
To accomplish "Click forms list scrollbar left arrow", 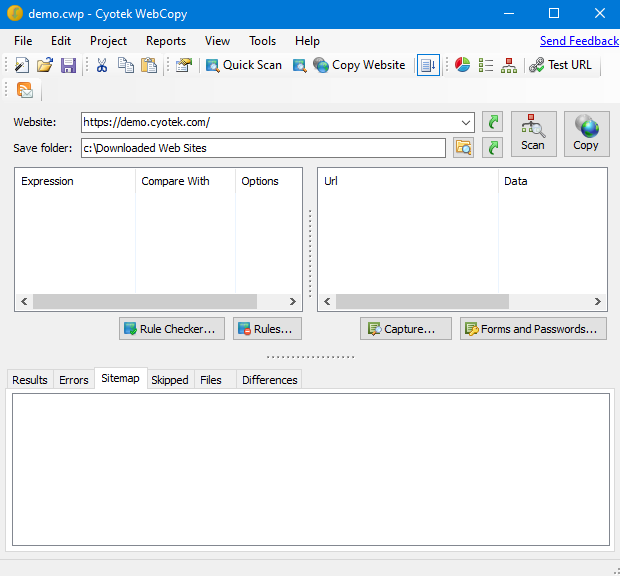I will [x=327, y=301].
